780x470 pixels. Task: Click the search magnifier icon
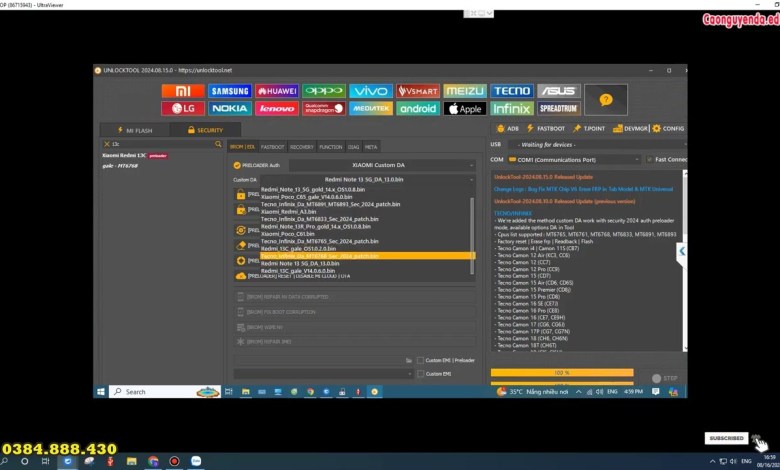(x=218, y=144)
